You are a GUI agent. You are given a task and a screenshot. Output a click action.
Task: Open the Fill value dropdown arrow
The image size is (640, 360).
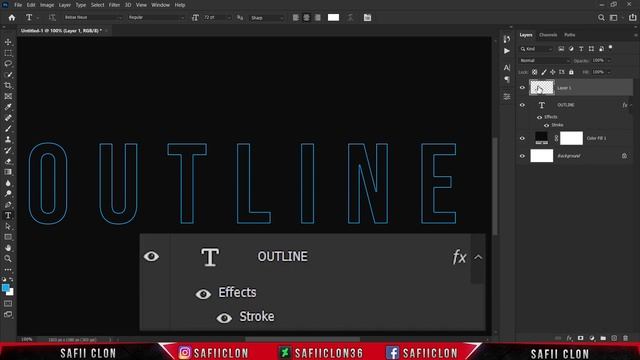coord(609,72)
